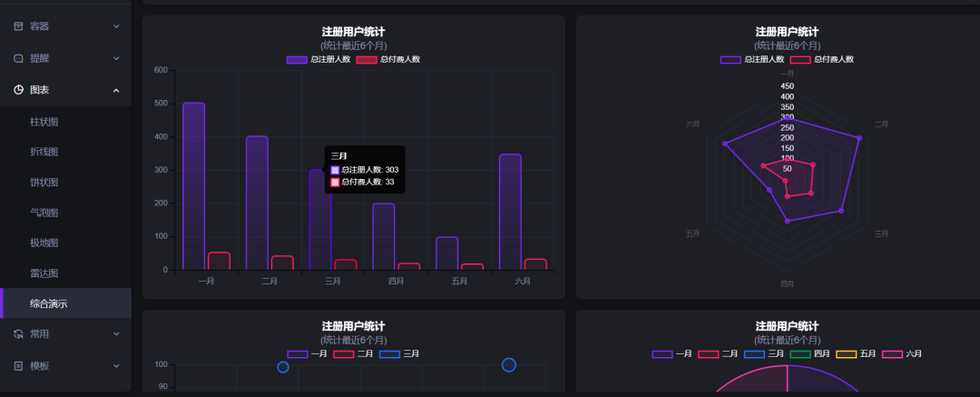Click the 五月 purple registration bar
Viewport: 980px width, 397px height.
[446, 253]
